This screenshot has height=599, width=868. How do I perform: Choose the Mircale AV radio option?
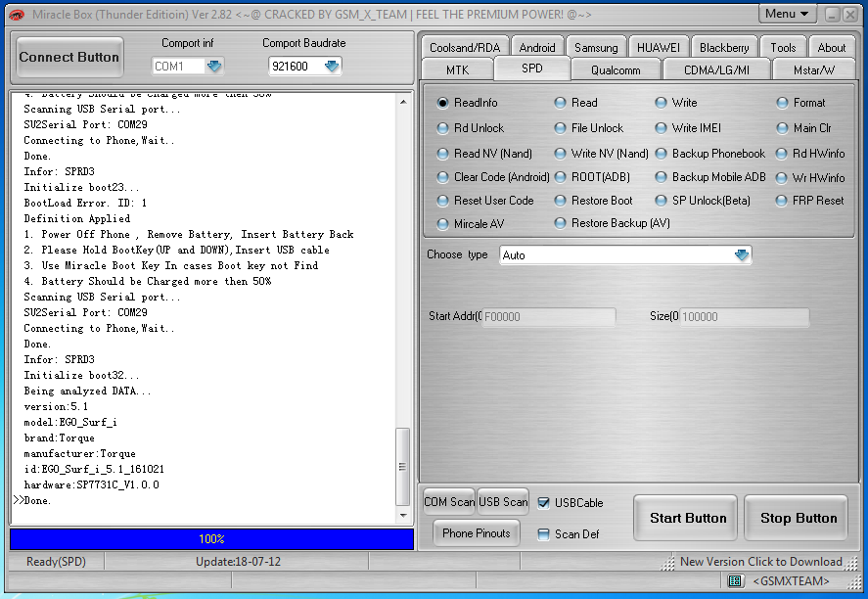[x=442, y=224]
